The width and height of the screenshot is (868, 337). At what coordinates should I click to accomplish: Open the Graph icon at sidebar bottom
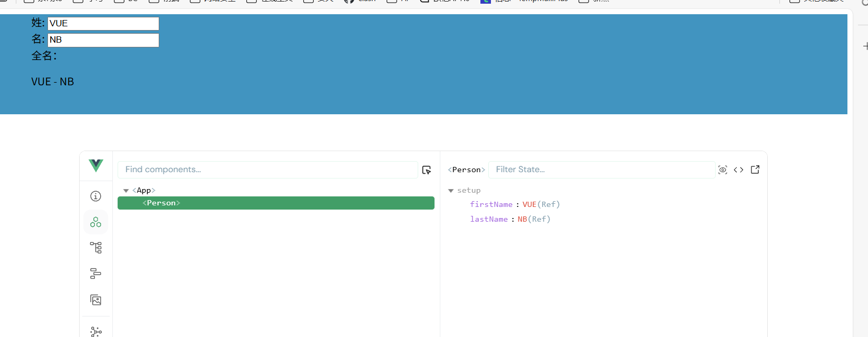pyautogui.click(x=95, y=331)
